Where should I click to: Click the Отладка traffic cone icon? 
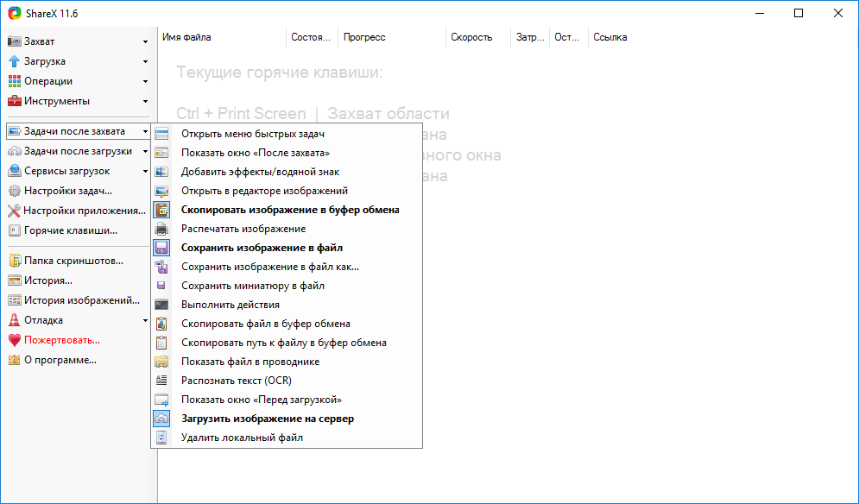tap(14, 320)
